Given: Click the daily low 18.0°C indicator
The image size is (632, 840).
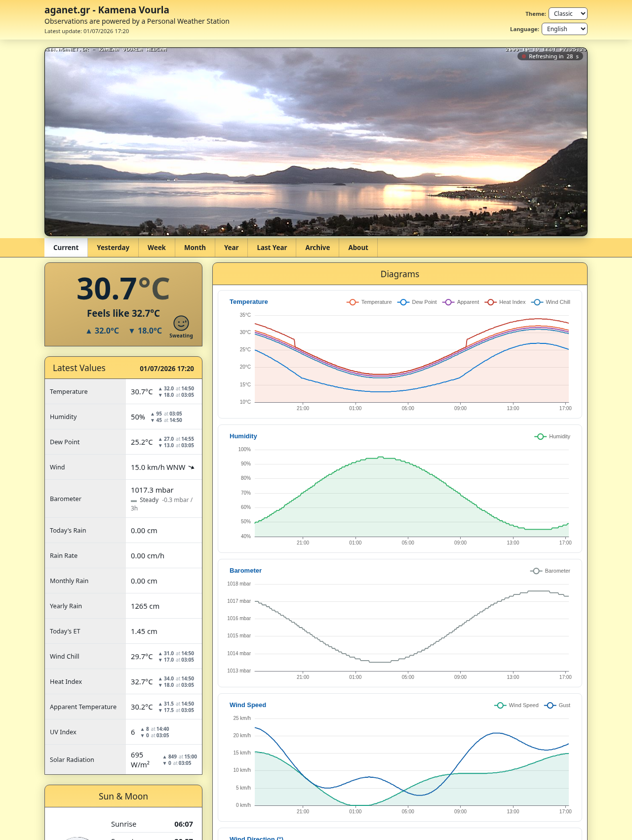Looking at the screenshot, I should tap(145, 331).
